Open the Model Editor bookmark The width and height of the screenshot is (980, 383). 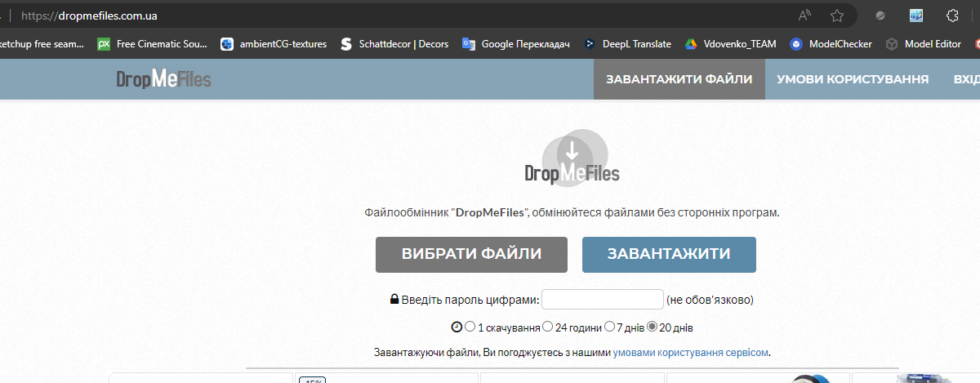[x=924, y=44]
